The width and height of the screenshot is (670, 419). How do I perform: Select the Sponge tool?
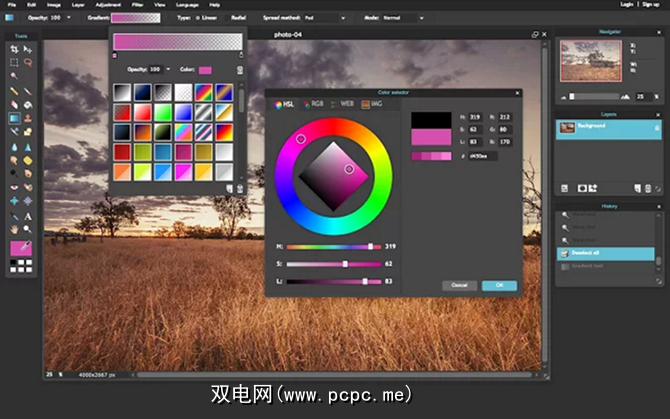coord(28,161)
